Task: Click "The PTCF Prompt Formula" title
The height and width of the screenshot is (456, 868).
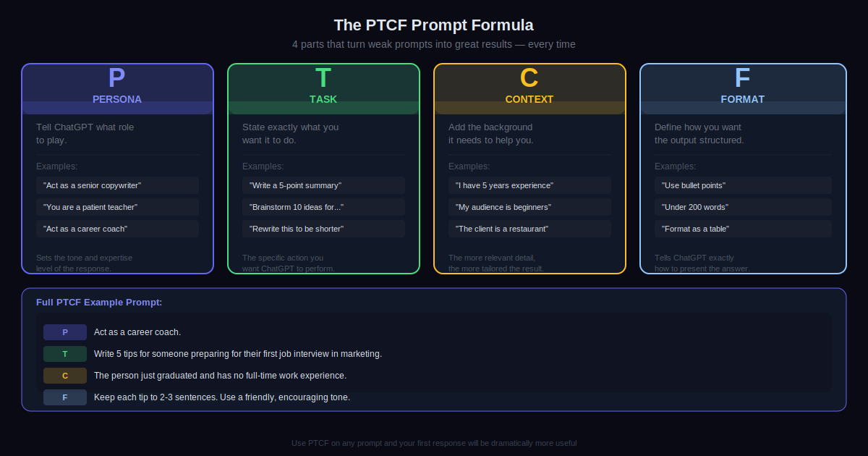Action: (434, 25)
